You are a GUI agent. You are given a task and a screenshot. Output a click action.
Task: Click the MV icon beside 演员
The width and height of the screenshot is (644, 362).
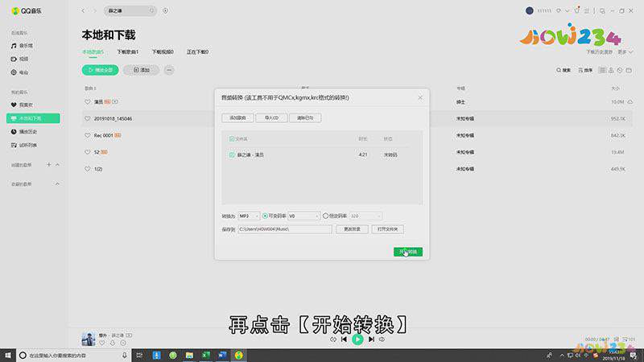point(115,102)
